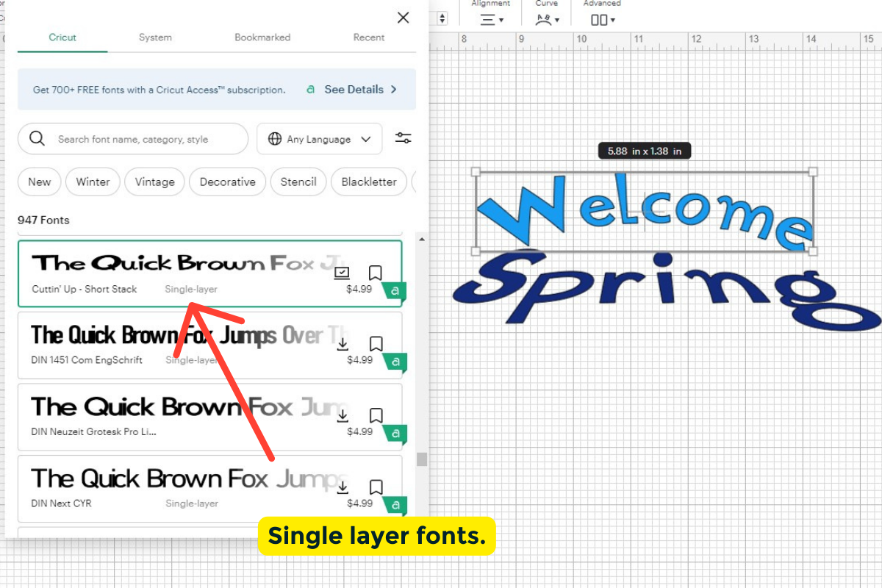This screenshot has width=882, height=588.
Task: Download DIN Neuzeit Grotesk Pro font
Action: pyautogui.click(x=343, y=415)
